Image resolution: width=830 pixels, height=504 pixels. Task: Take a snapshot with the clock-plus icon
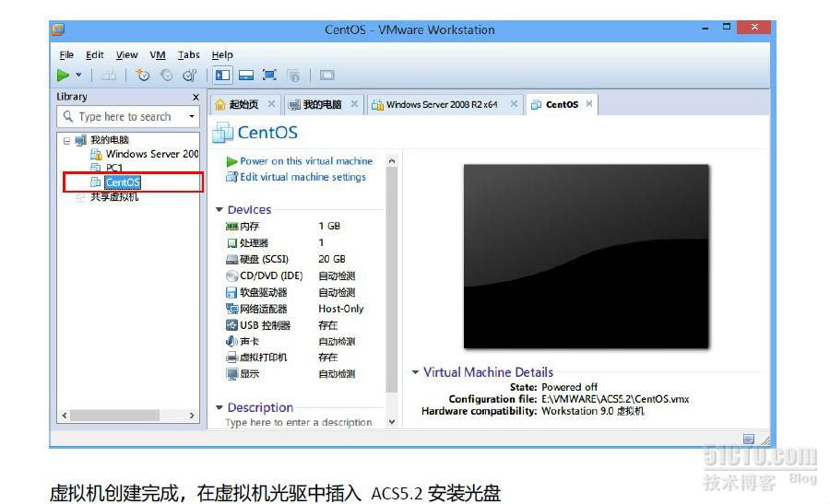click(x=142, y=76)
